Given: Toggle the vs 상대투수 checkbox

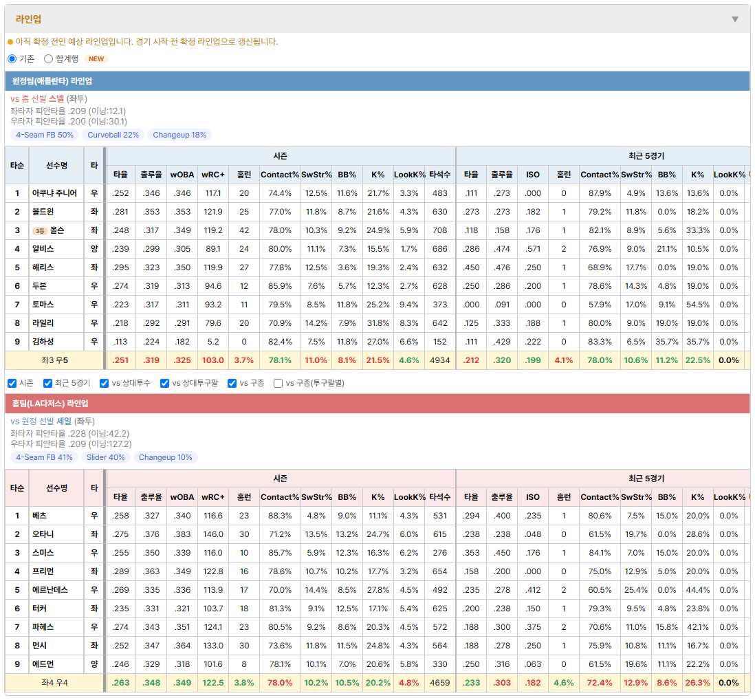Looking at the screenshot, I should point(104,383).
